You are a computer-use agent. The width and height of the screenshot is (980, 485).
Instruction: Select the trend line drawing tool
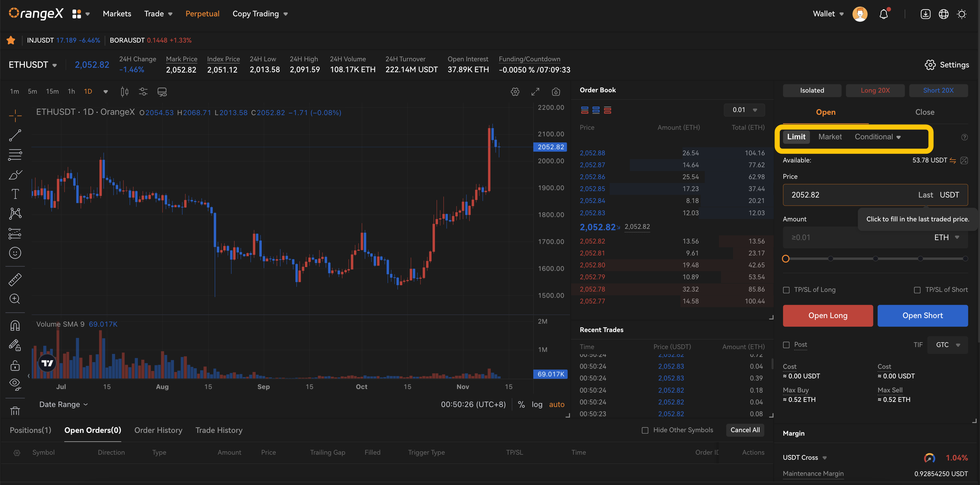tap(15, 135)
